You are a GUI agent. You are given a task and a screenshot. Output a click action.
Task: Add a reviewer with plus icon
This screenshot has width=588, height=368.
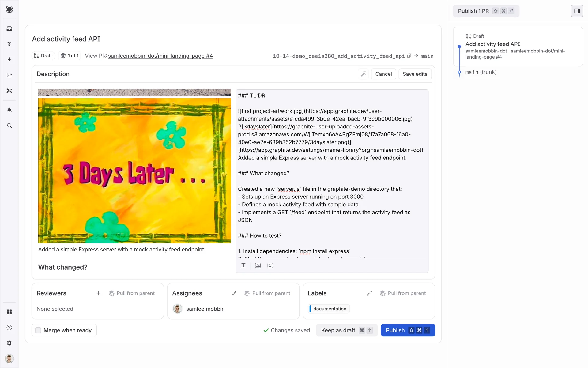coord(98,293)
